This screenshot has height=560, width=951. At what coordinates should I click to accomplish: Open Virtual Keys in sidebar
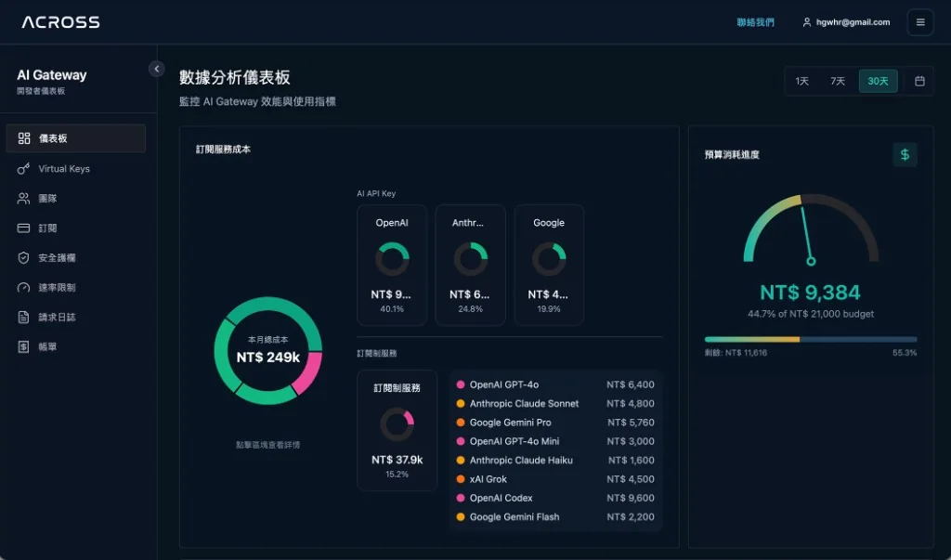(x=76, y=169)
